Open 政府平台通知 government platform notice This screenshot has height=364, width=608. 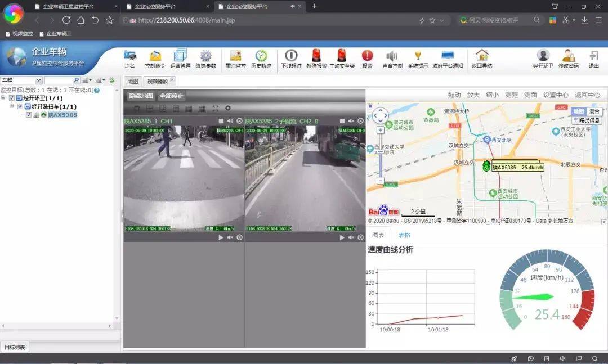click(448, 56)
